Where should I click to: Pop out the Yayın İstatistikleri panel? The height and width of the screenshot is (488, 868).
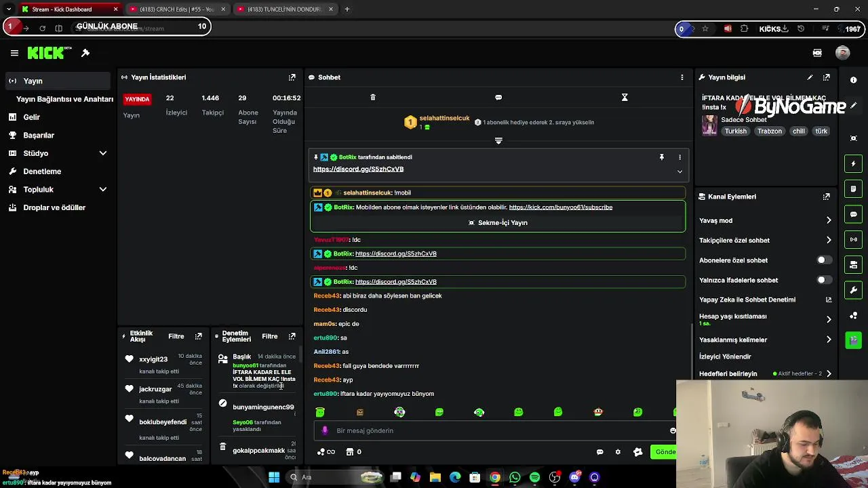pos(292,77)
